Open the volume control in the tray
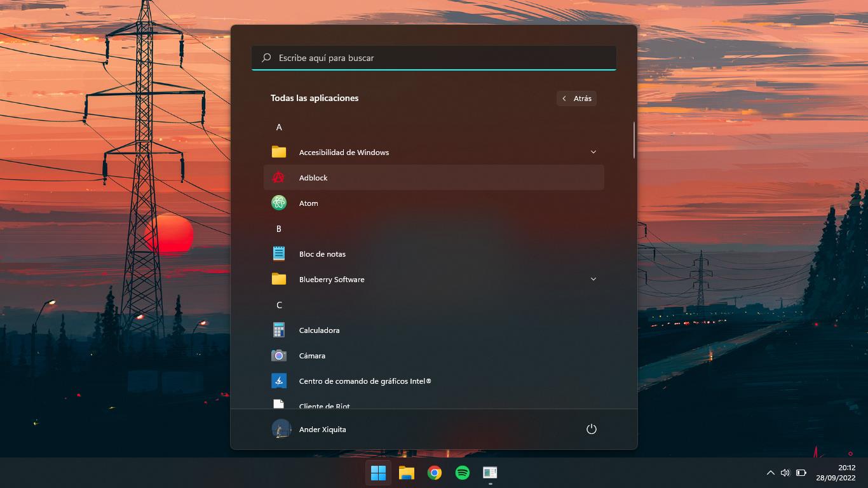Viewport: 868px width, 488px height. coord(785,473)
